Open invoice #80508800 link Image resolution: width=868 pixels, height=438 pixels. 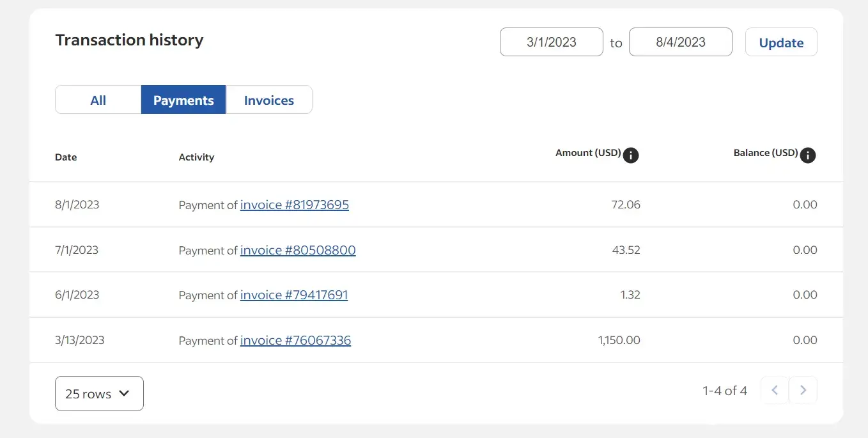[x=298, y=250]
